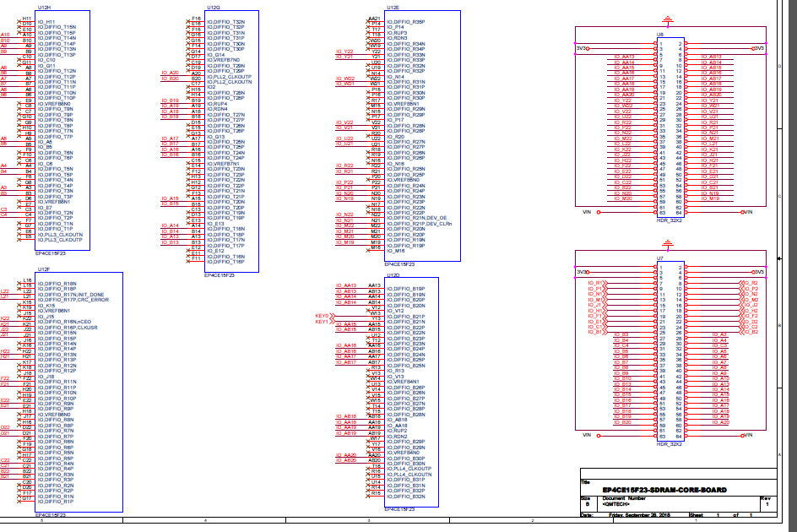
Task: Select pin label IO,PLL2_CLKOUTN in U12G
Action: coord(230,81)
